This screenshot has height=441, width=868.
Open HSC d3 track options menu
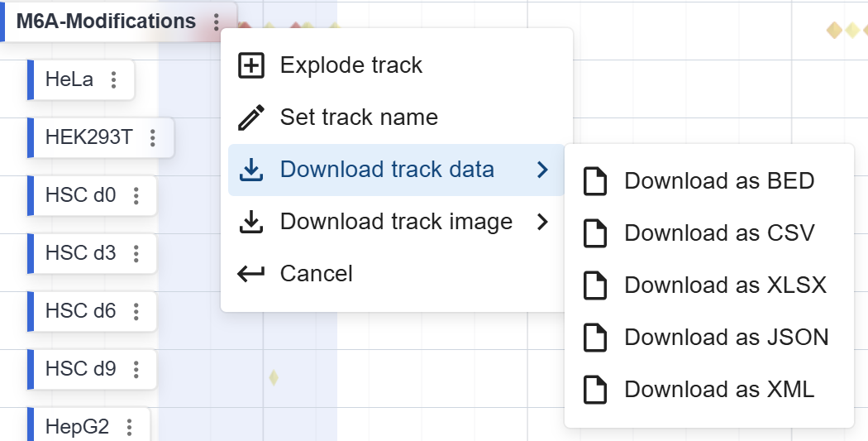click(x=136, y=254)
